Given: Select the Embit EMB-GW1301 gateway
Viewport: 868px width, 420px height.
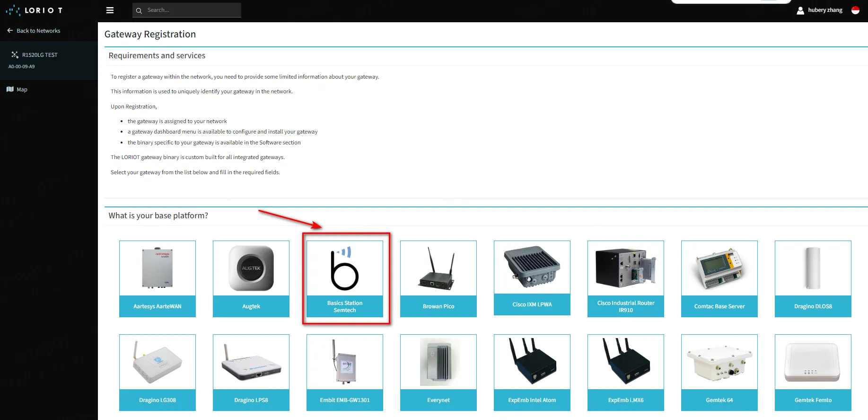Looking at the screenshot, I should (345, 372).
